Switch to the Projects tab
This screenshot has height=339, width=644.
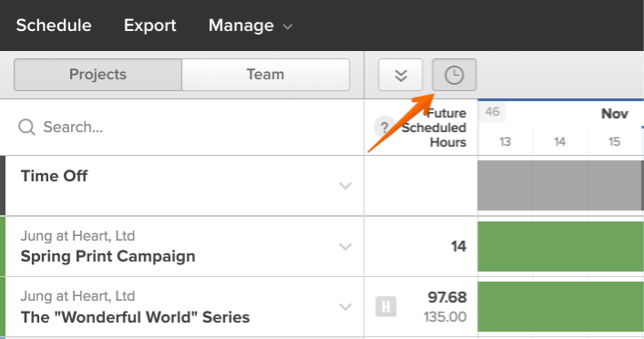[x=97, y=75]
